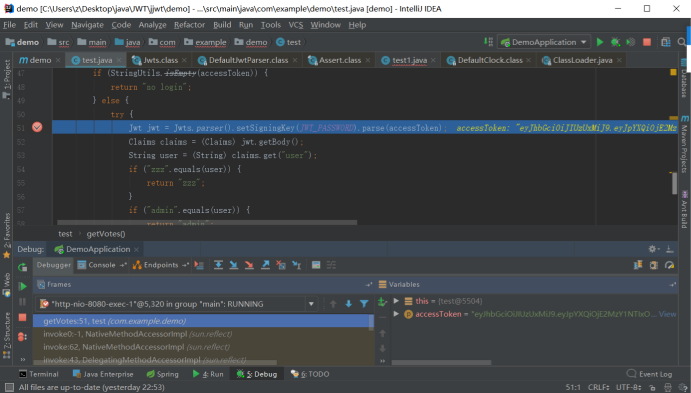Restore Frames panel layout arrow
Viewport: 691px width, 393px height.
369,285
